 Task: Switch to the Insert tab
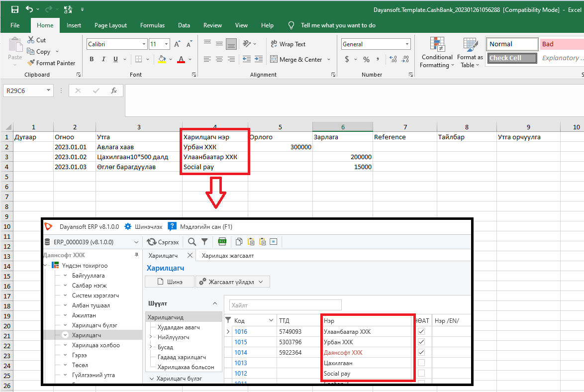click(x=74, y=25)
